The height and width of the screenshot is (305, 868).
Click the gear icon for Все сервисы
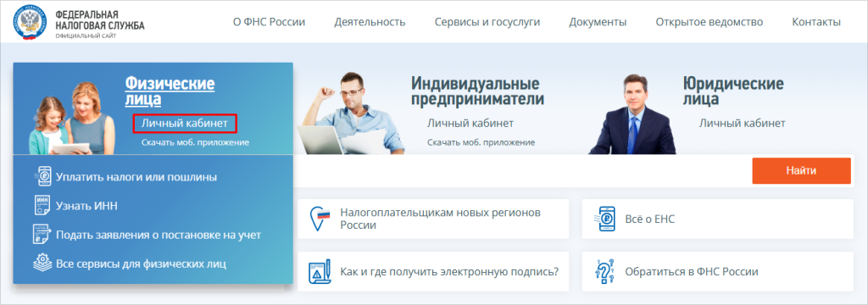42,263
